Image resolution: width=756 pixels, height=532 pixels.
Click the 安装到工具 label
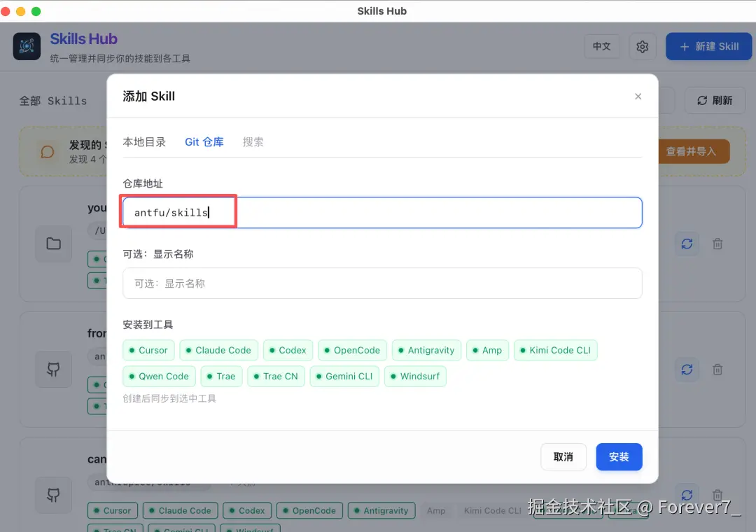tap(148, 325)
